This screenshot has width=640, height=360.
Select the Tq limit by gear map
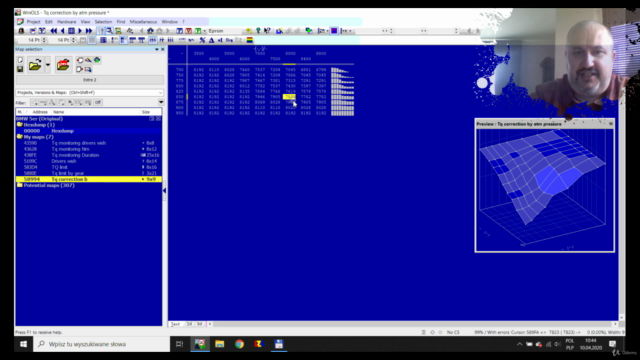point(89,173)
